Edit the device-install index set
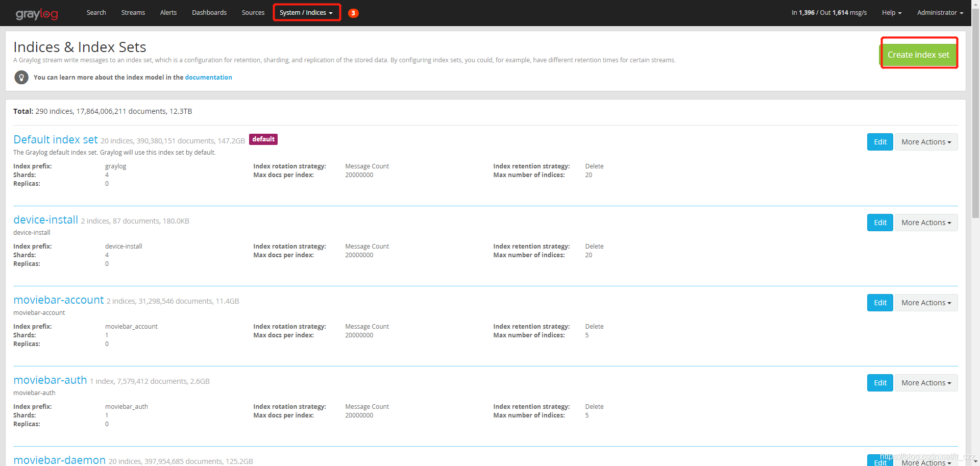This screenshot has width=980, height=466. (x=880, y=223)
